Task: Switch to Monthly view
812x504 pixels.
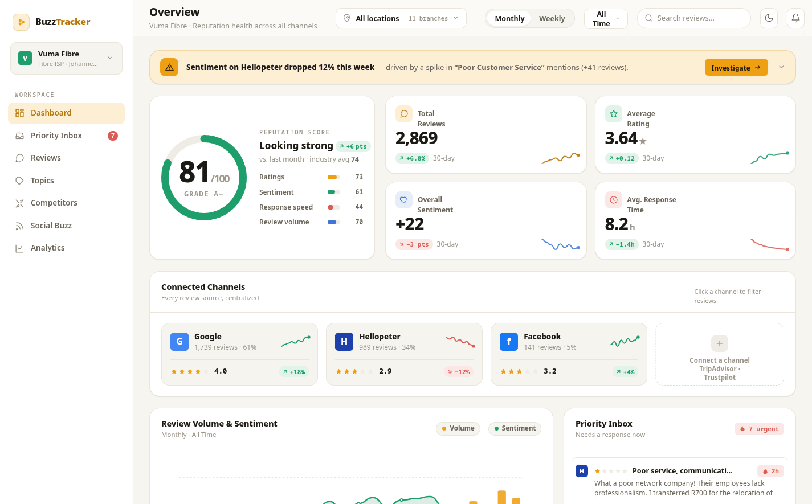Action: (509, 18)
